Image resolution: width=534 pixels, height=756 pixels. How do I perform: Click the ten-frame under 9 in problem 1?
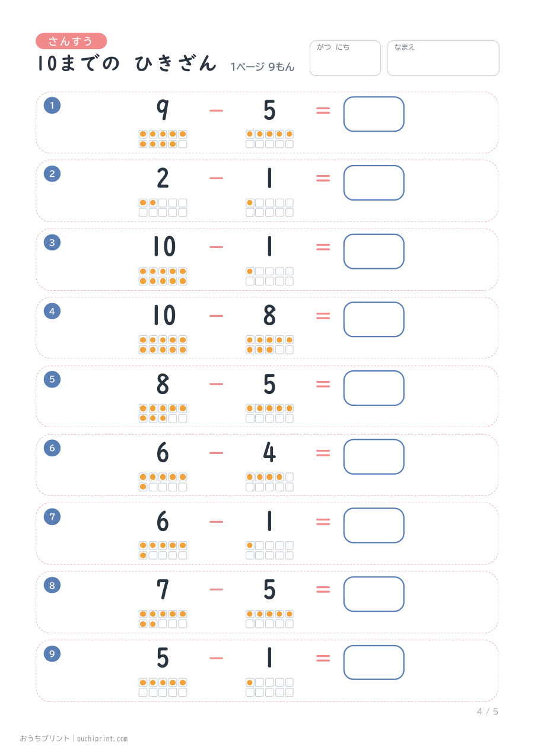[x=163, y=139]
